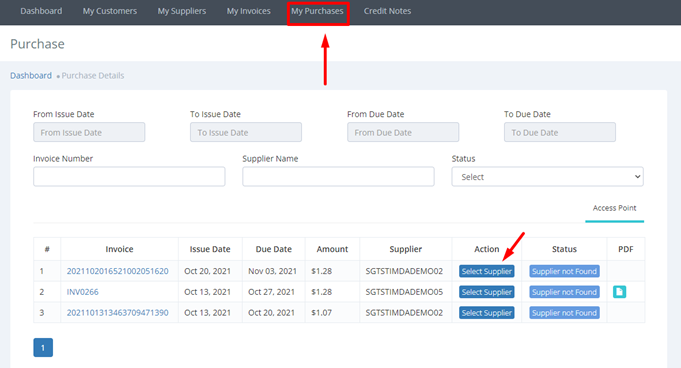Open the PDF icon for INV0266
The height and width of the screenshot is (368, 681).
(x=619, y=292)
